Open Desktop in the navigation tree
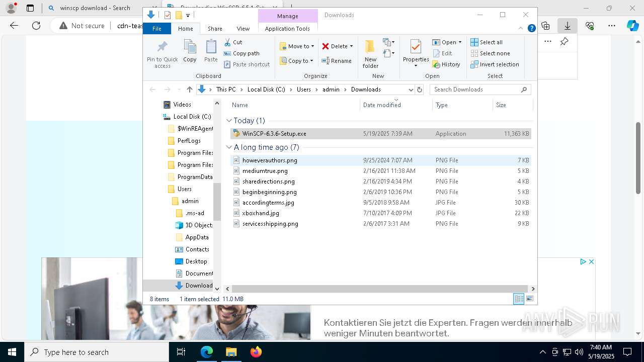The width and height of the screenshot is (644, 362). 196,261
